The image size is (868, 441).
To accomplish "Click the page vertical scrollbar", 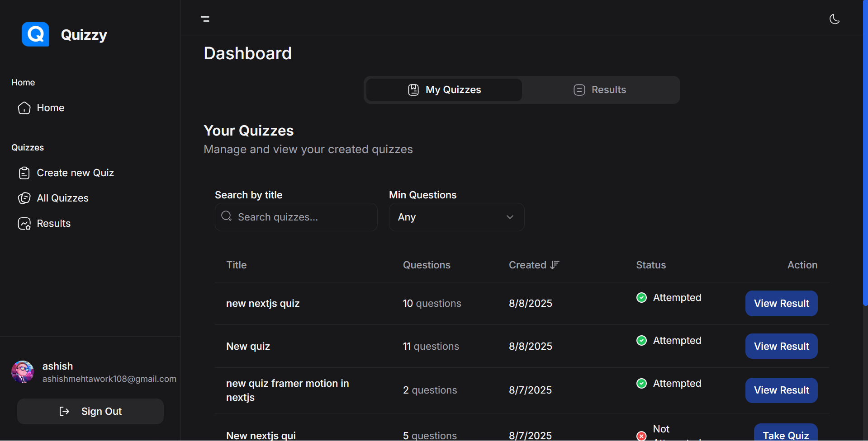I will (x=865, y=154).
